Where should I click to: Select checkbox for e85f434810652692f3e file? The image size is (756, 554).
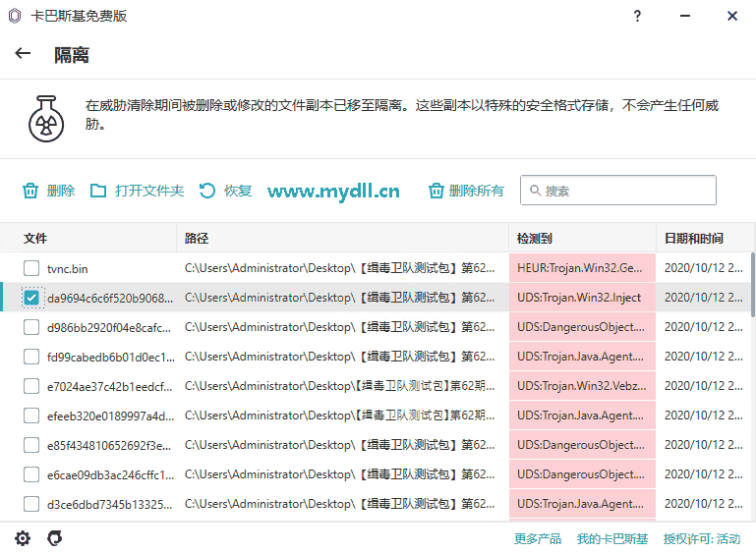(31, 445)
